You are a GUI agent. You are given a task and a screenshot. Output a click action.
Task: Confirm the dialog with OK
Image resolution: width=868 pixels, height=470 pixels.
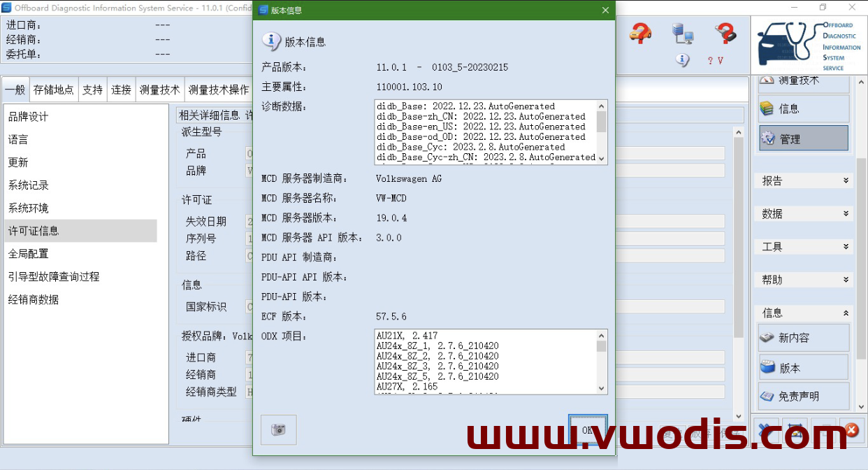coord(588,430)
